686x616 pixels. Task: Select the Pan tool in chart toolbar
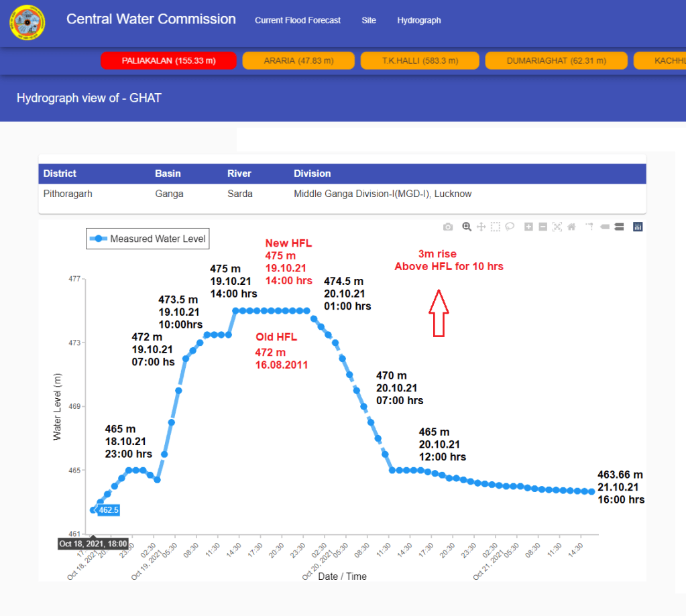pyautogui.click(x=481, y=227)
